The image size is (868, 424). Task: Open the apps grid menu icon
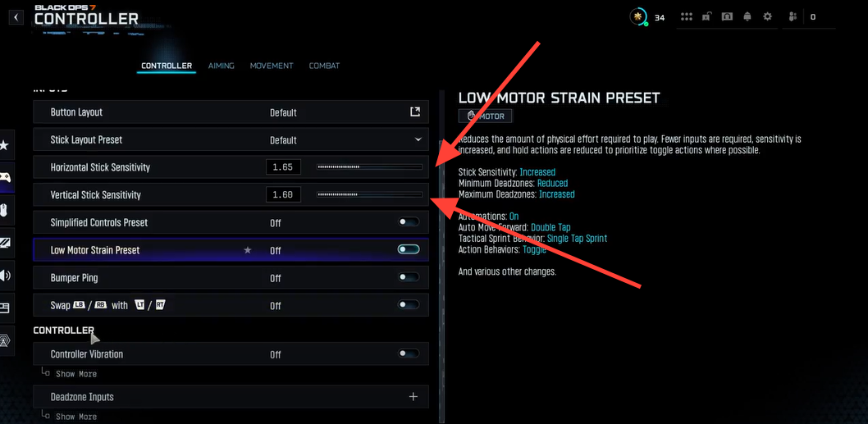point(687,16)
